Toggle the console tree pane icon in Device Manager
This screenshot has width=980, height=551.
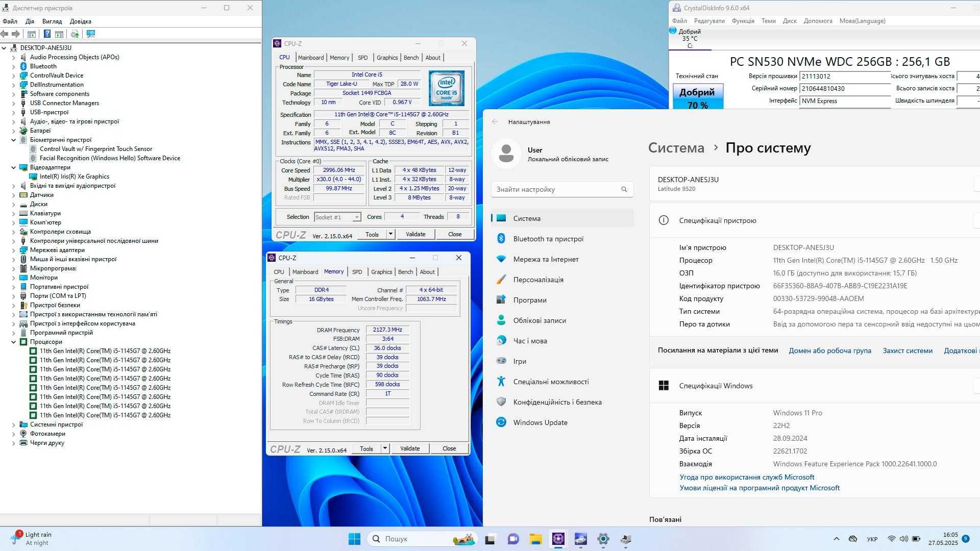point(31,34)
